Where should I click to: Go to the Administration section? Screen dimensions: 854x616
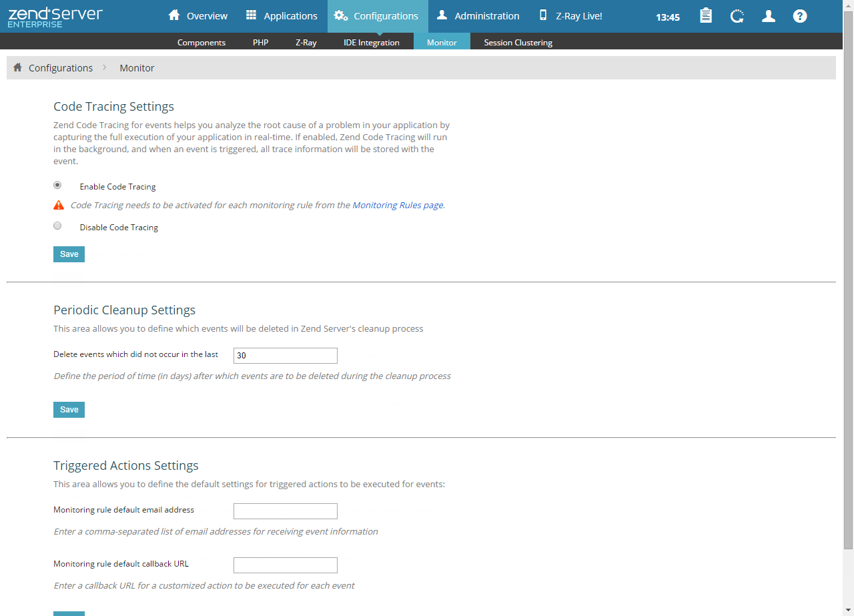(x=478, y=16)
